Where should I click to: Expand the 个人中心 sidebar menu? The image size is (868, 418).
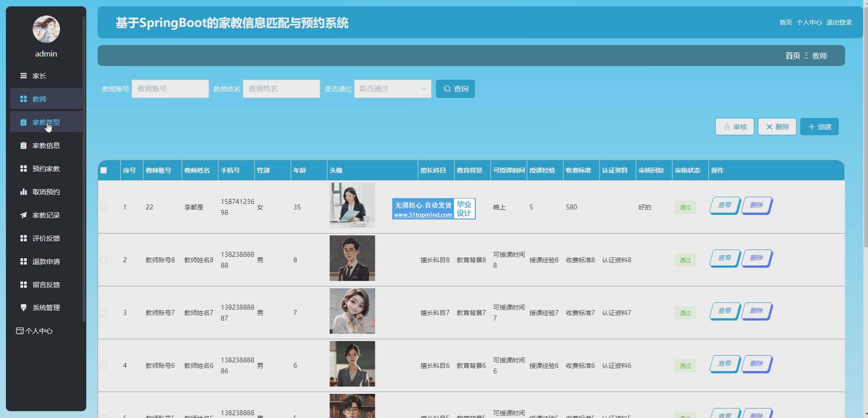coord(39,331)
